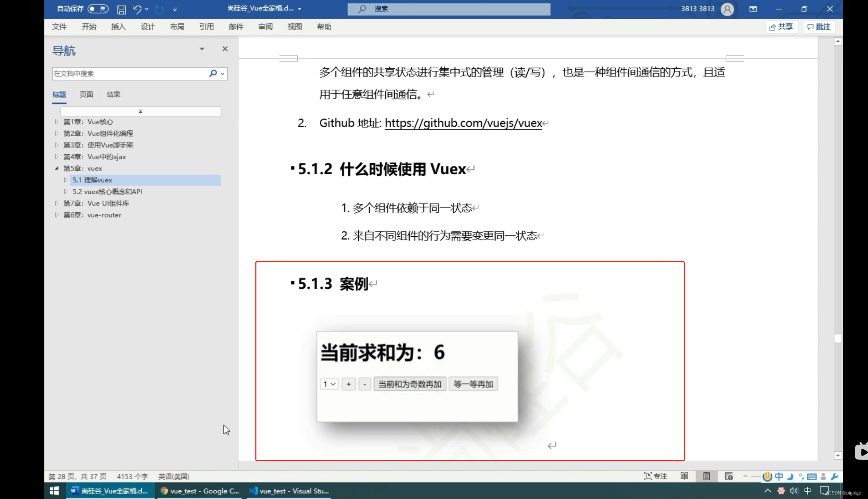Click the Undo arrow icon
Screen dimensions: 868x499
tap(137, 9)
